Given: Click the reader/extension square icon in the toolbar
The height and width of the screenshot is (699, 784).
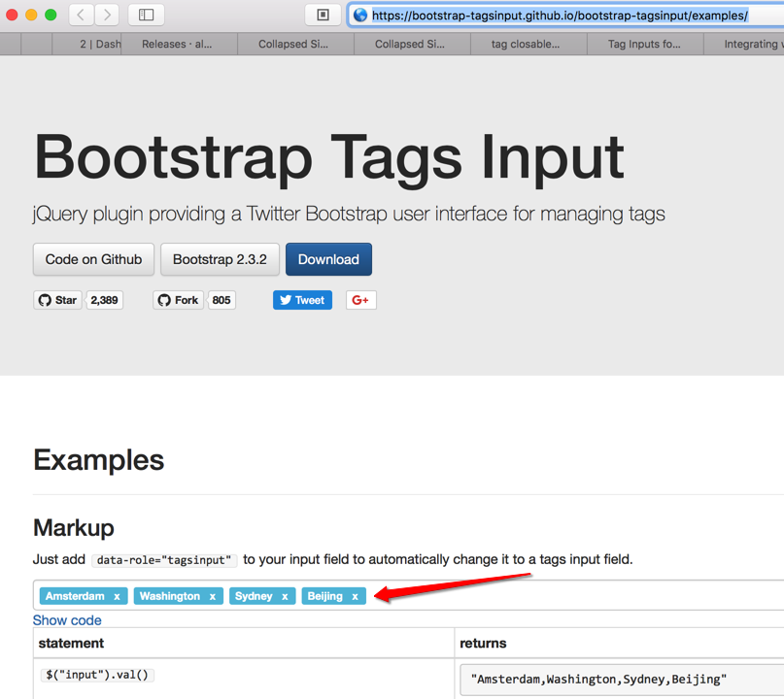Looking at the screenshot, I should 323,15.
